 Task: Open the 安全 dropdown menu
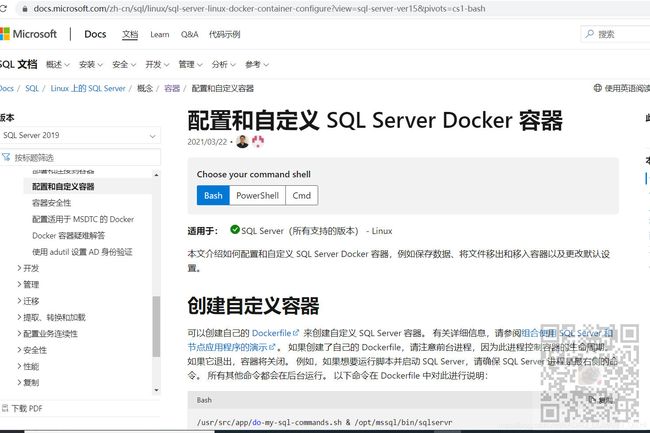click(x=124, y=65)
